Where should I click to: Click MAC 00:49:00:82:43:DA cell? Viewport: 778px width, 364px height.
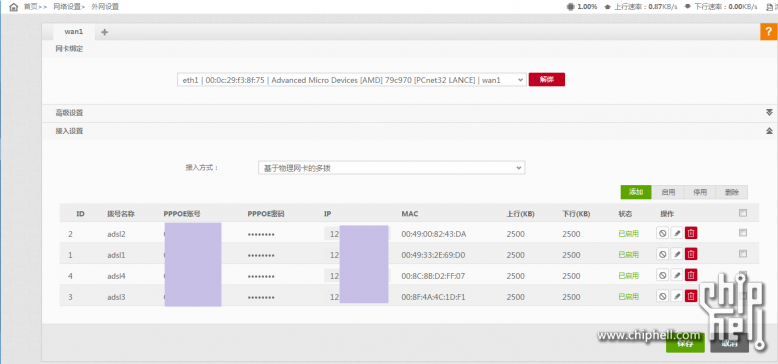click(x=434, y=234)
